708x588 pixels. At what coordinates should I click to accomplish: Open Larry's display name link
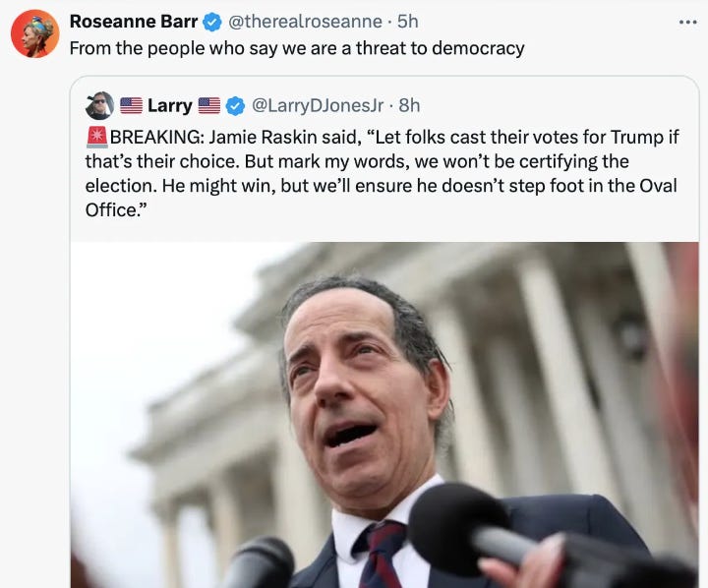click(170, 105)
